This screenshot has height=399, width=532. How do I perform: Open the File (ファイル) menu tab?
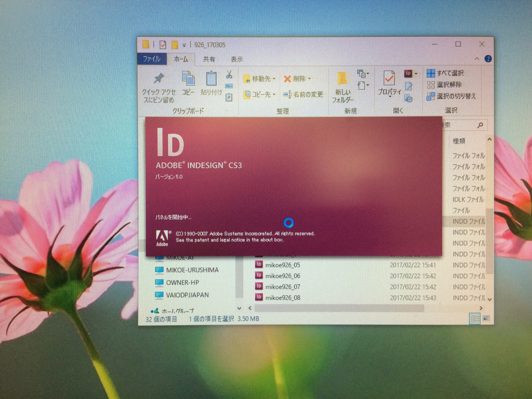pyautogui.click(x=151, y=59)
